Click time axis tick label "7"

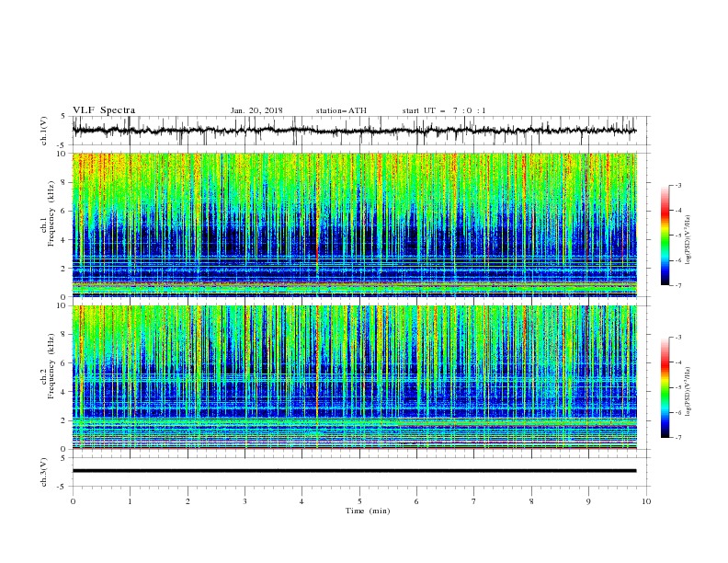pos(474,501)
